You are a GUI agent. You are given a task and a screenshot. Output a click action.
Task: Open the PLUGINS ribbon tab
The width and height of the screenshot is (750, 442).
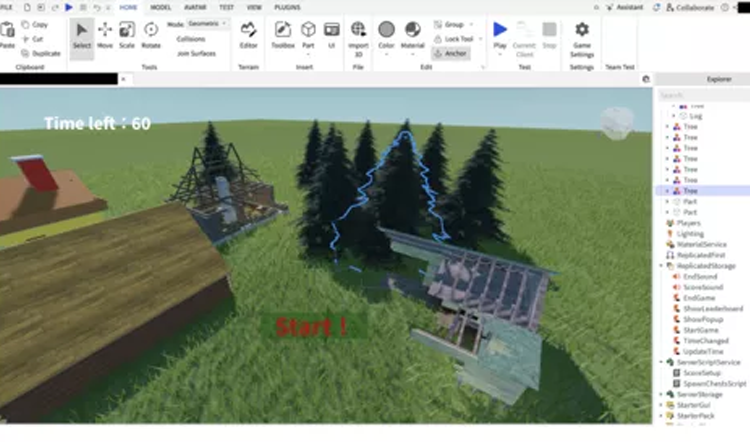coord(287,7)
